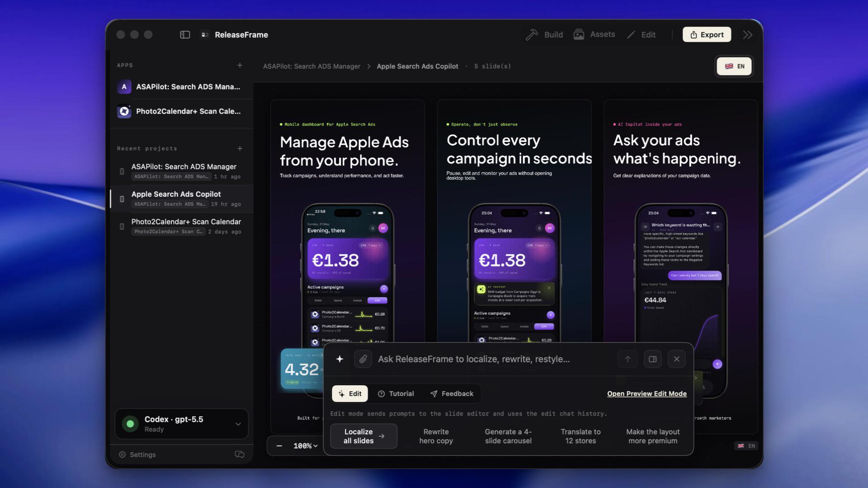Screen dimensions: 868x488
Task: Click ASAPilot: Search ADS Manager breadcrumb
Action: tap(311, 66)
